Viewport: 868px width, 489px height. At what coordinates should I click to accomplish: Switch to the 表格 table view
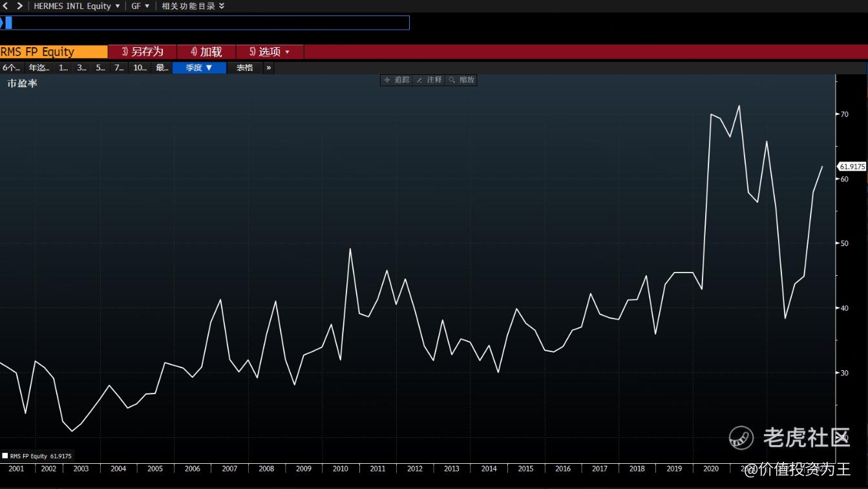point(244,68)
